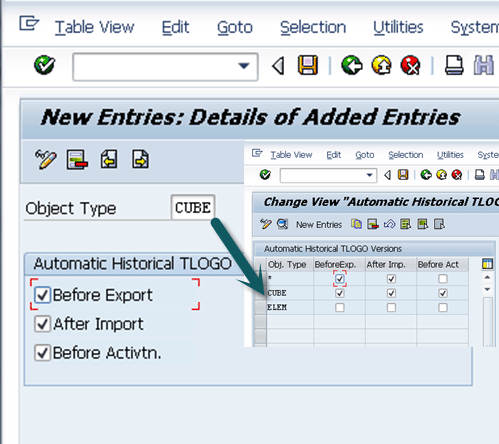
Task: Collapse command field with left triangle
Action: click(278, 66)
